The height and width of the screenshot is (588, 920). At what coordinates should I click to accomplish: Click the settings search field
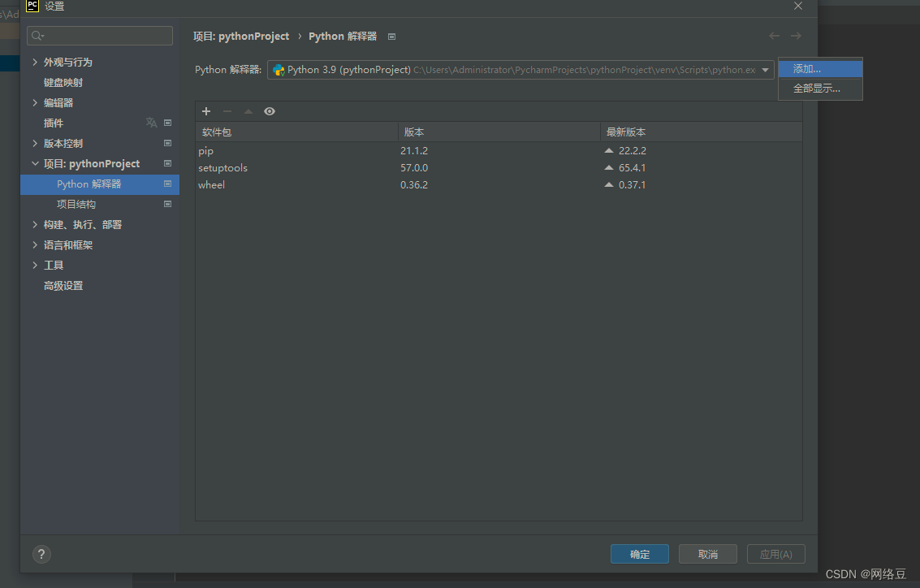[x=100, y=36]
